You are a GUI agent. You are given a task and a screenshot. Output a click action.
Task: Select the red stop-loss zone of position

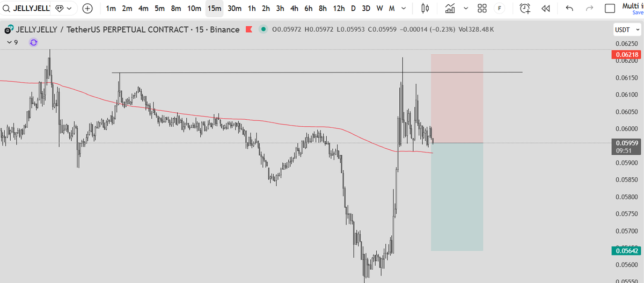tap(457, 98)
